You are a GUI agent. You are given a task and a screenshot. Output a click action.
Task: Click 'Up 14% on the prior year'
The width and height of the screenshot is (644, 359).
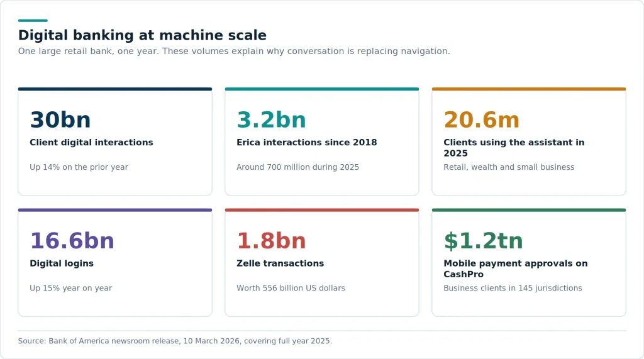point(79,167)
